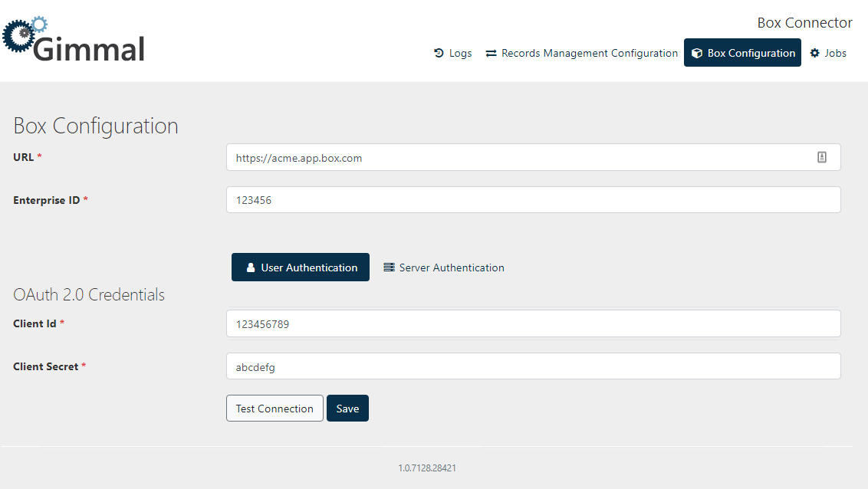This screenshot has width=868, height=489.
Task: Click the Client Secret field
Action: click(x=533, y=367)
